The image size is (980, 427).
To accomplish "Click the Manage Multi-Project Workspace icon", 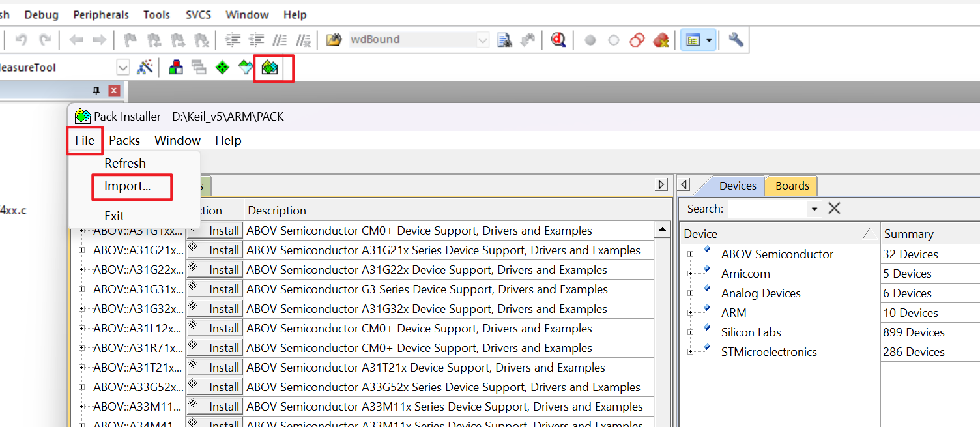I will (199, 68).
